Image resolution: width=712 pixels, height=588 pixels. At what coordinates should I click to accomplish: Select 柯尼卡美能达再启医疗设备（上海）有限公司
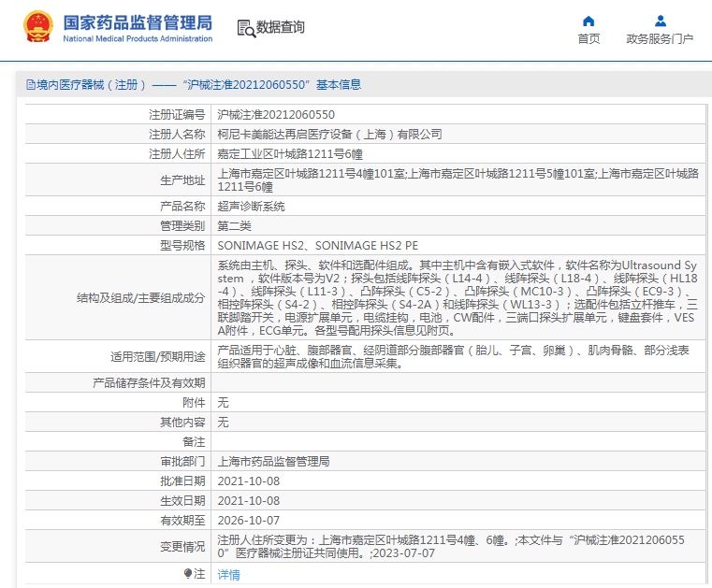pyautogui.click(x=329, y=135)
